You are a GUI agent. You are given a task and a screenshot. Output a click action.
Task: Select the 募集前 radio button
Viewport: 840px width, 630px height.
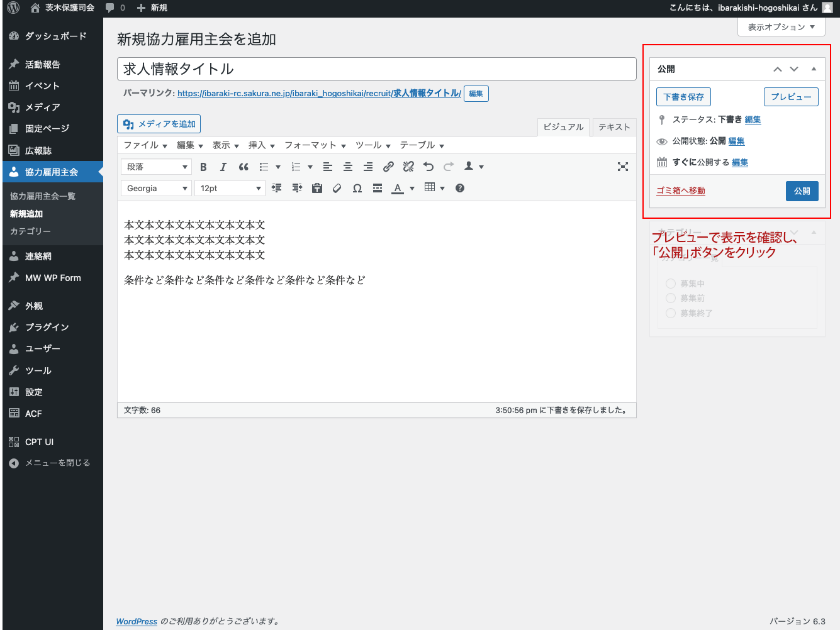pyautogui.click(x=670, y=298)
